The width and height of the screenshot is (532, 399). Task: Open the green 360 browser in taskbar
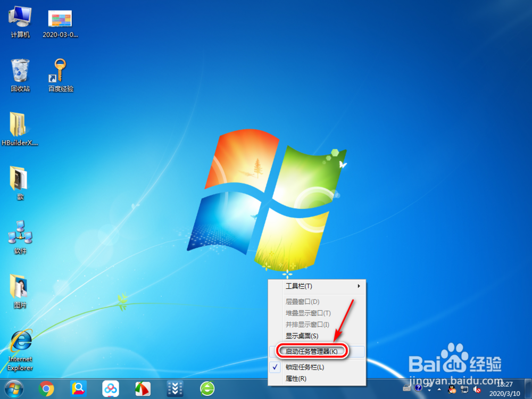(x=207, y=389)
